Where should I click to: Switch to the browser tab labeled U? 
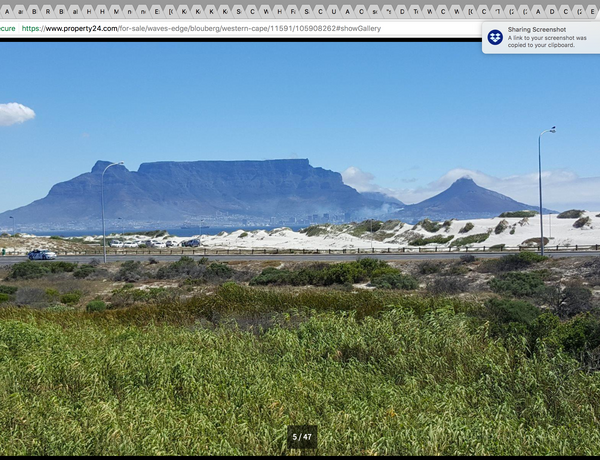point(333,10)
